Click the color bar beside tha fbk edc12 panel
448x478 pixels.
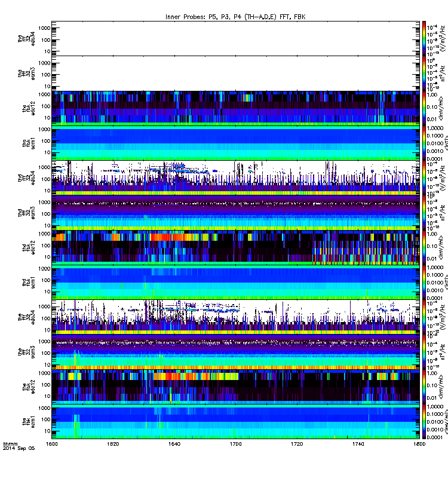pos(424,108)
